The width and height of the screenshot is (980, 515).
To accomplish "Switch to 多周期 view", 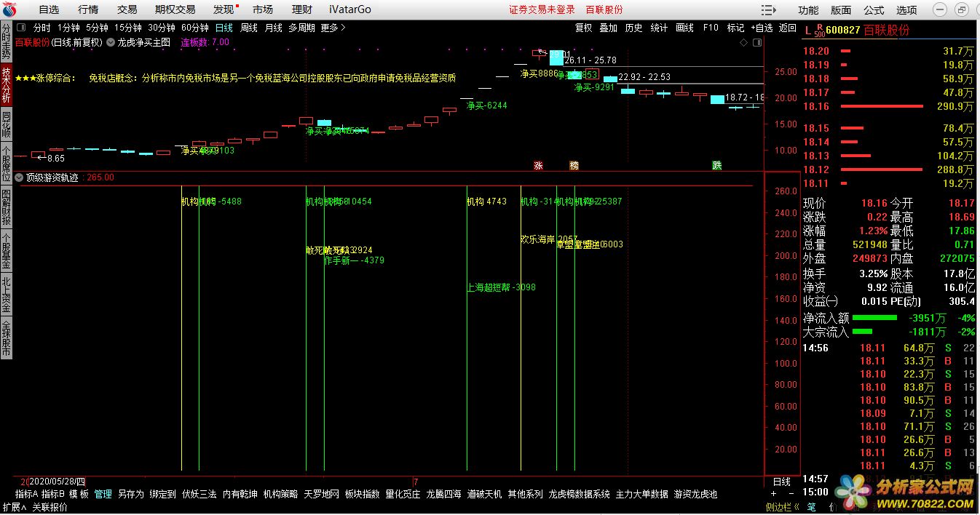I will click(301, 28).
